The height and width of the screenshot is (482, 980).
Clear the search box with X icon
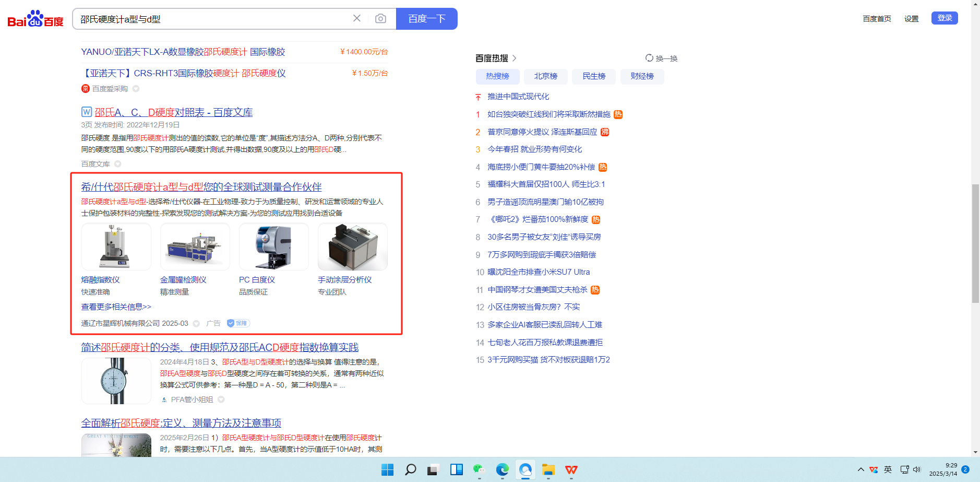(x=357, y=18)
